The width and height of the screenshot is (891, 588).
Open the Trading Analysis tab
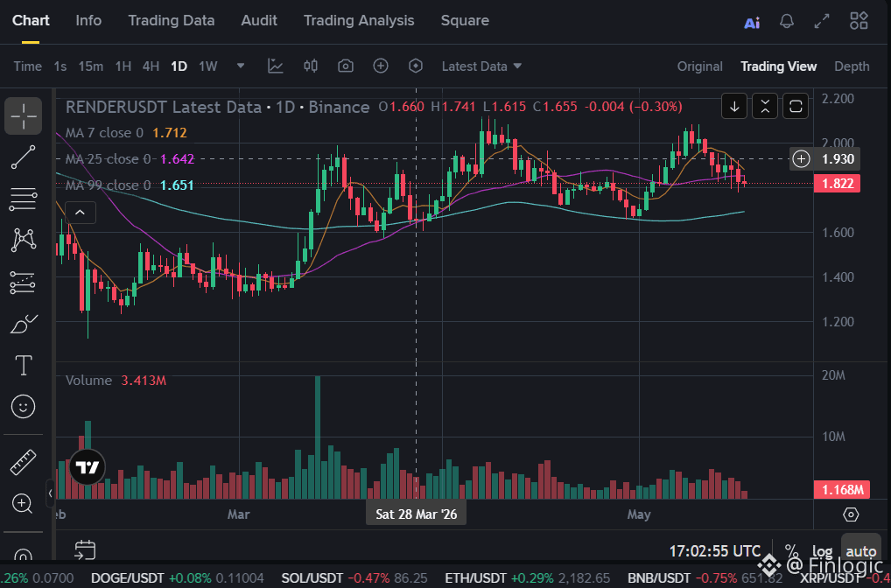(x=359, y=20)
